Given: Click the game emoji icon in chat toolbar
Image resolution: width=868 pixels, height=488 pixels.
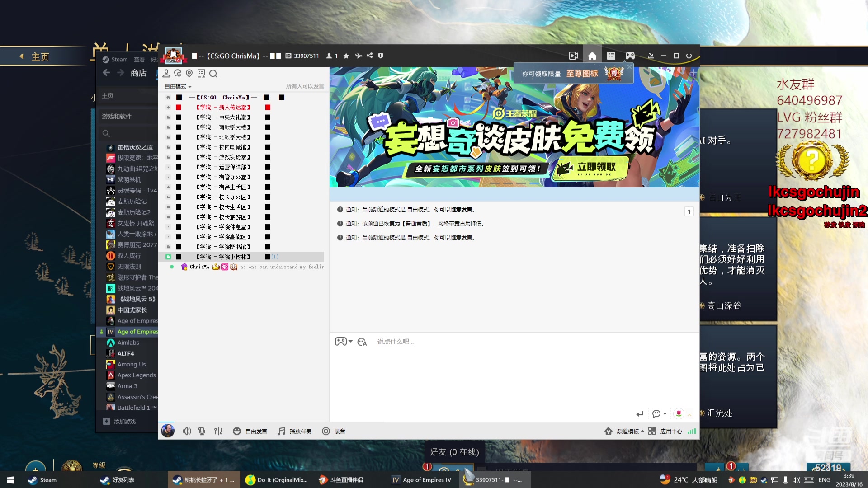Looking at the screenshot, I should point(340,342).
